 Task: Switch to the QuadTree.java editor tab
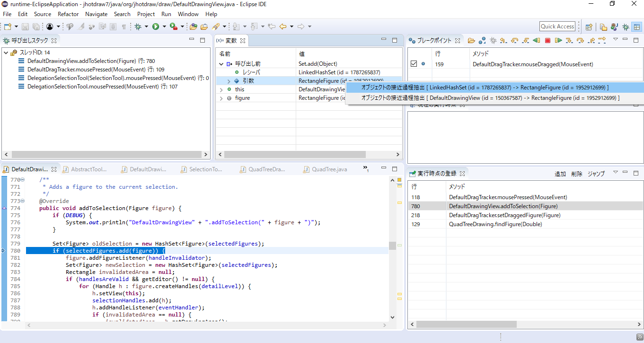click(x=325, y=169)
